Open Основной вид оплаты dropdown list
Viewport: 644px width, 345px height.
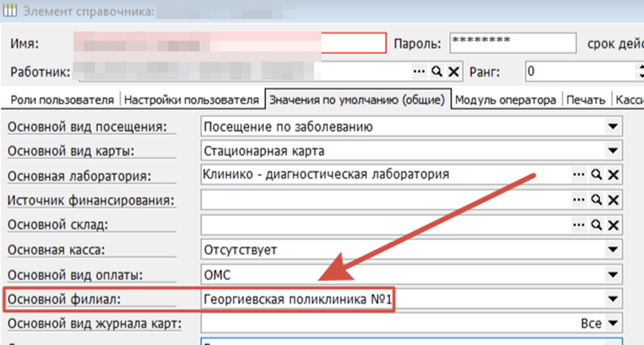(x=612, y=274)
